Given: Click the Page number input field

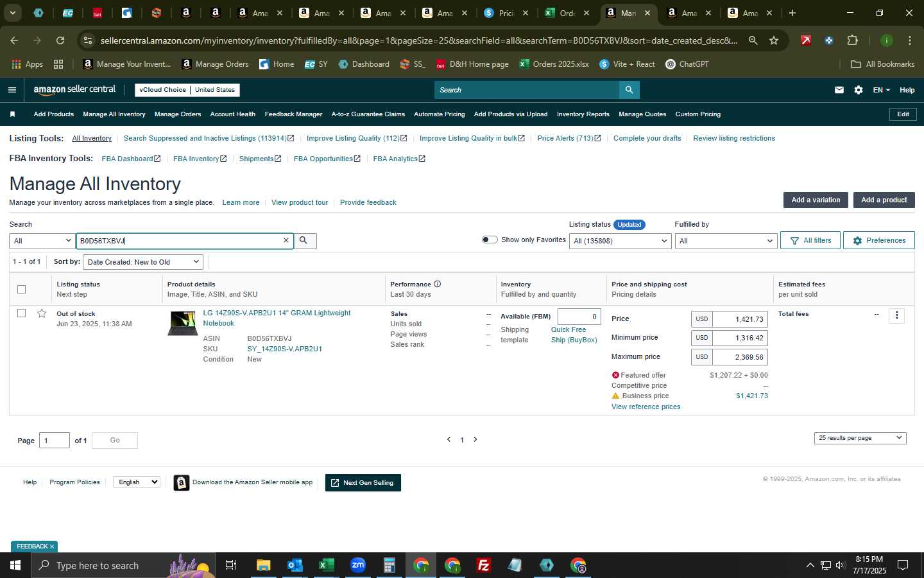Looking at the screenshot, I should click(x=55, y=441).
